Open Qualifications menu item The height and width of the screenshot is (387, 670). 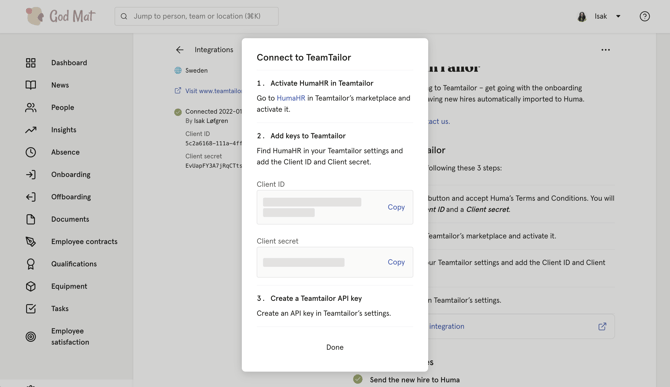coord(74,264)
